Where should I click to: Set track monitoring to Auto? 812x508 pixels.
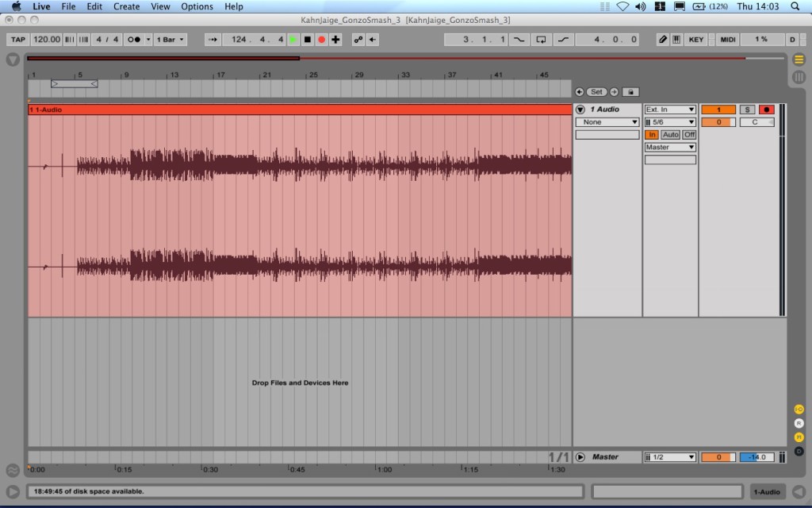coord(671,135)
